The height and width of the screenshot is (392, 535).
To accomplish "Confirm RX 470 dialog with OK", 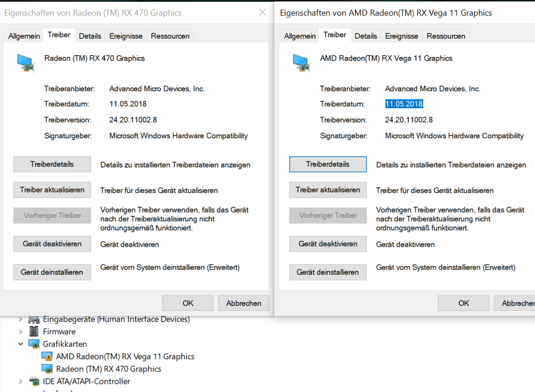I will pyautogui.click(x=188, y=303).
